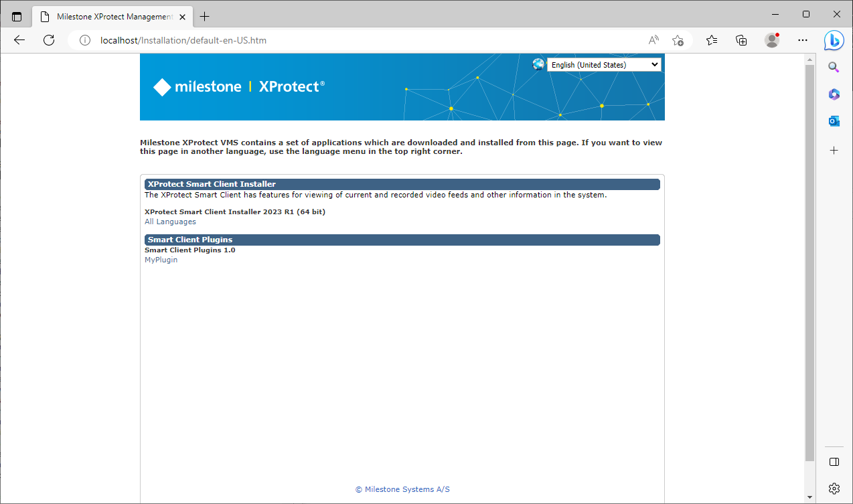This screenshot has width=853, height=504.
Task: Click the milestone XProtect logo in the banner
Action: point(239,86)
